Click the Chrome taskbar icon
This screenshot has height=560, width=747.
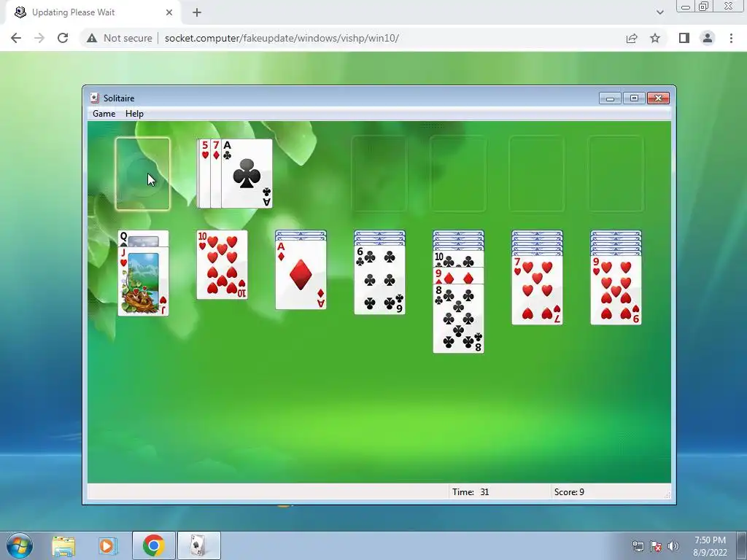pyautogui.click(x=153, y=545)
